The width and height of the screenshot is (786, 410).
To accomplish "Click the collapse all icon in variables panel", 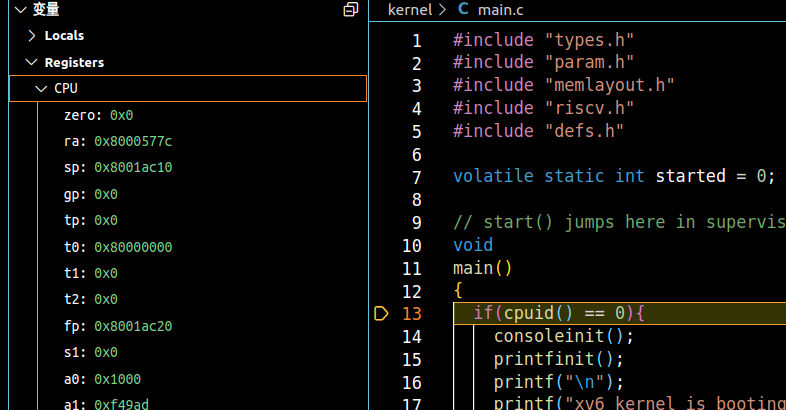I will point(350,10).
